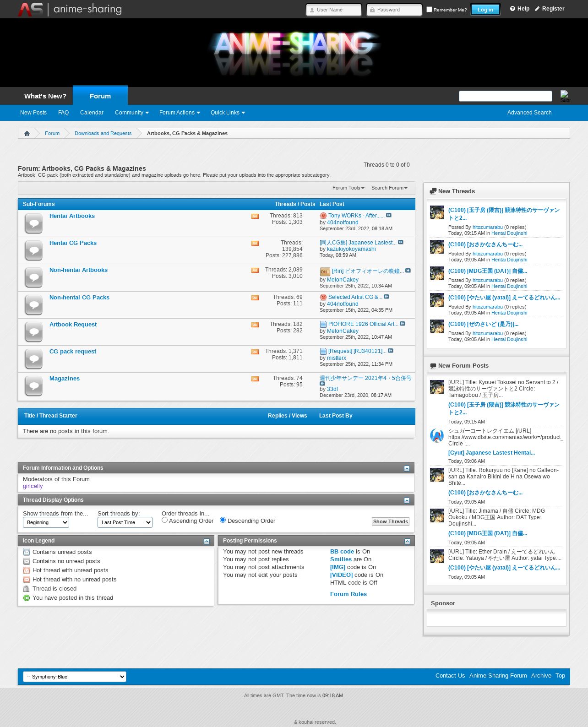Expand the Search Forum dropdown

(389, 188)
